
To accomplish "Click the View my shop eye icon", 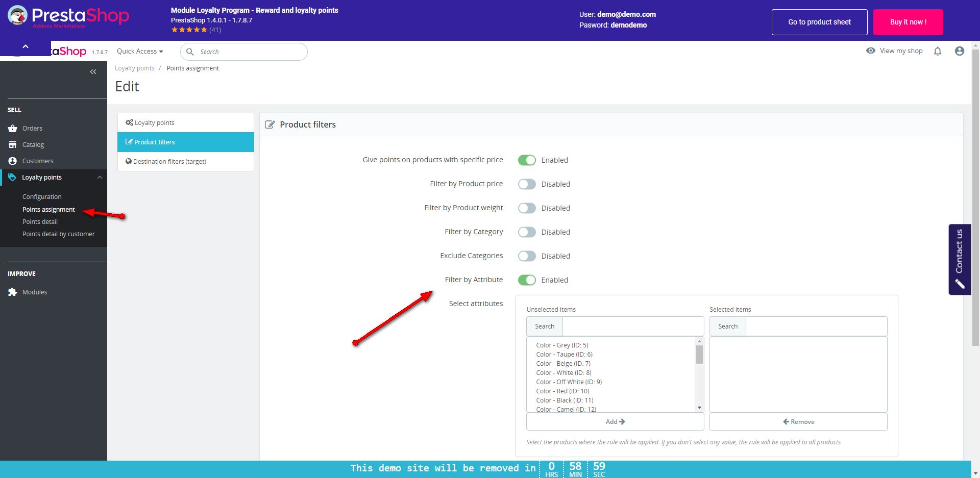I will tap(870, 51).
